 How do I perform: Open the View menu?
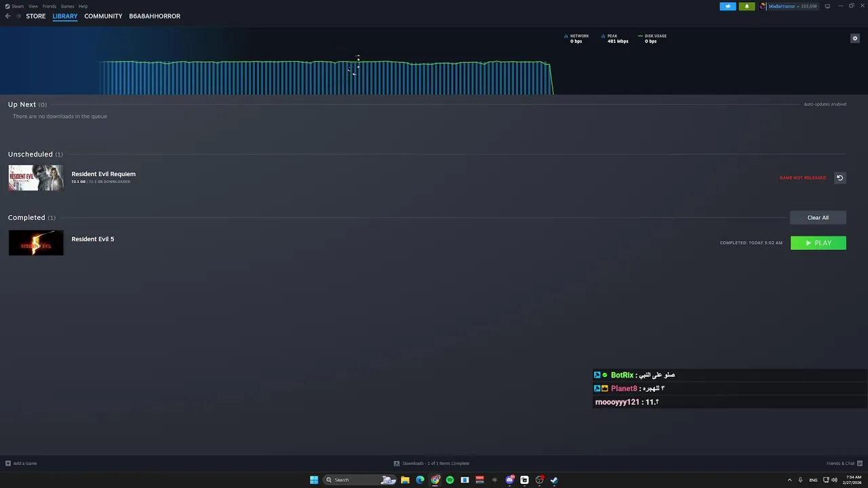33,6
